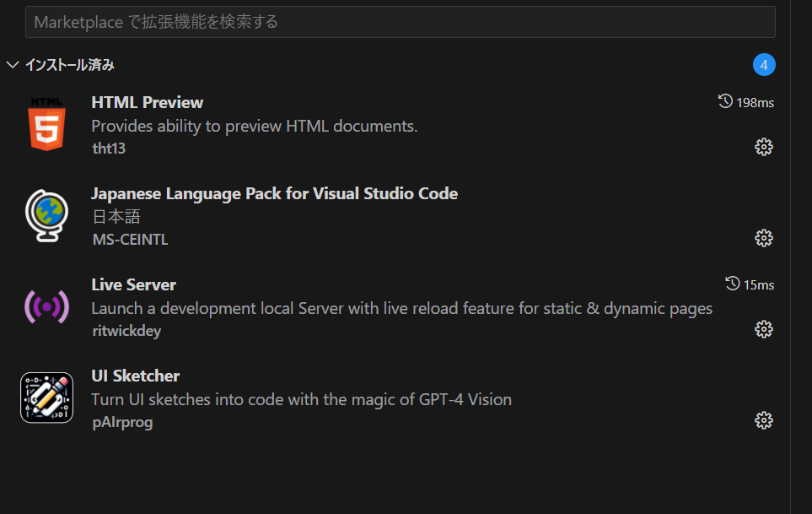Click publisher name pAIrprog

(122, 422)
